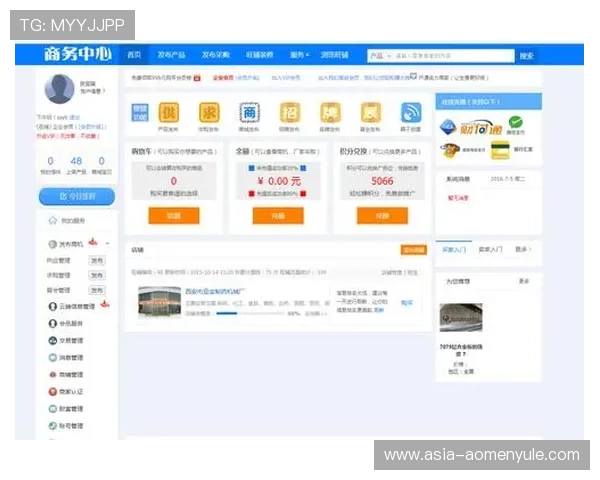Open 发布采购 in top navigation
Image resolution: width=600 pixels, height=480 pixels.
[x=215, y=55]
